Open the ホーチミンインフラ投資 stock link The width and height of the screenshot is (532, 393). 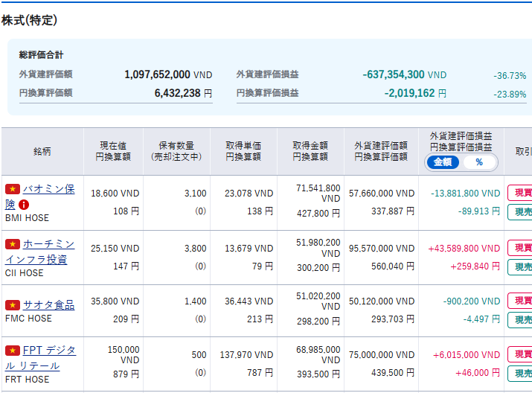(48, 245)
